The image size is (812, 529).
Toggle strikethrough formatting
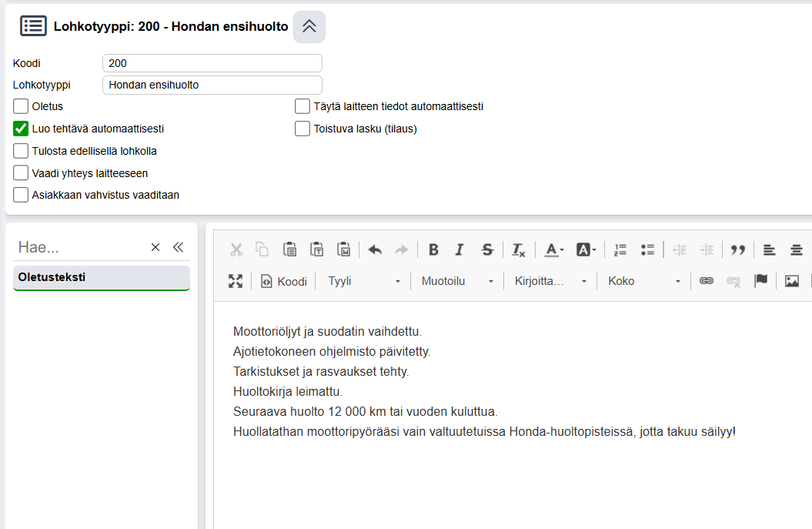486,249
